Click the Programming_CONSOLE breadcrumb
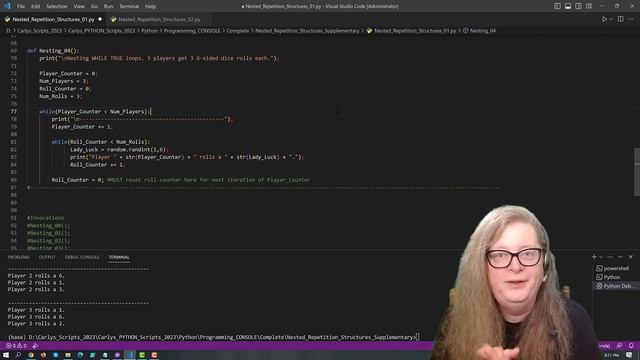 coord(192,31)
